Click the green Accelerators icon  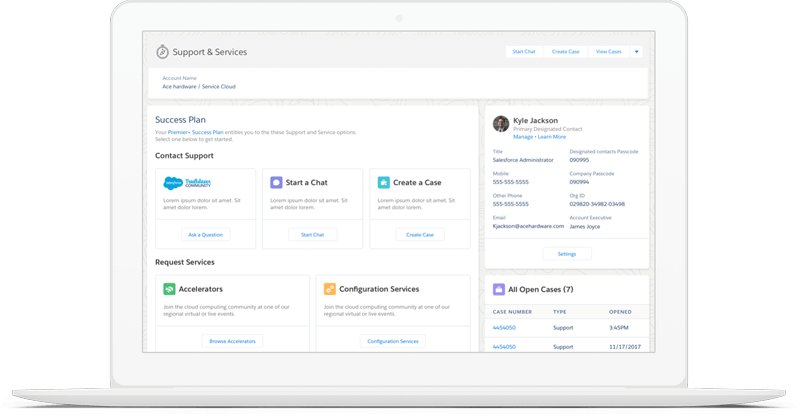click(x=169, y=289)
